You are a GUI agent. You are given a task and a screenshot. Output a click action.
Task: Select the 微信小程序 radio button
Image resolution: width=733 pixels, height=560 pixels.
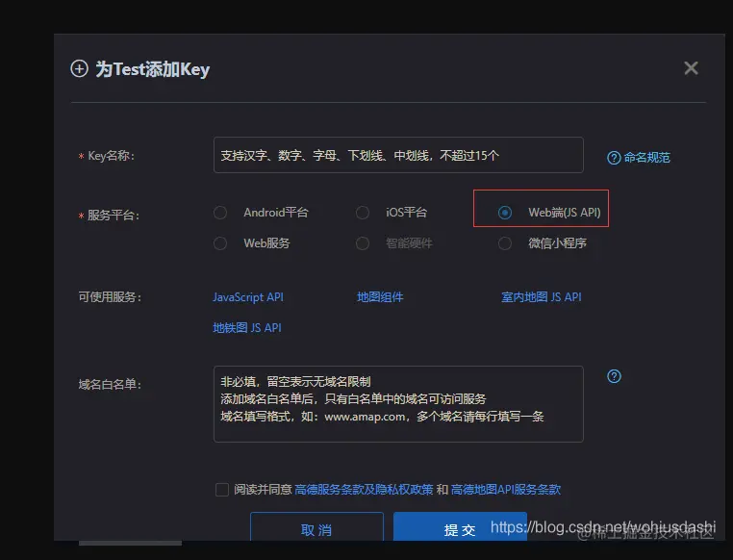(x=504, y=243)
